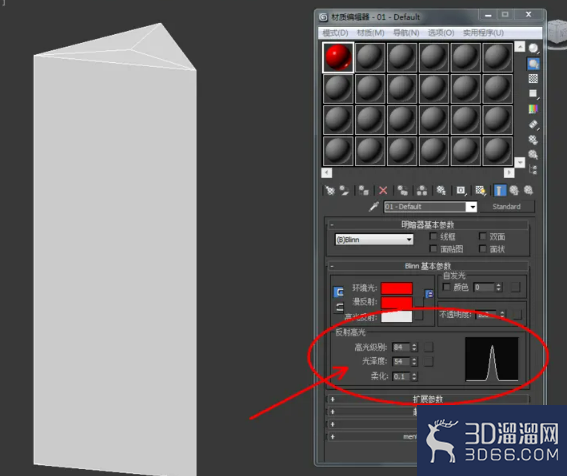The height and width of the screenshot is (476, 567).
Task: Open the Material/Map Navigator icon
Action: [x=533, y=170]
